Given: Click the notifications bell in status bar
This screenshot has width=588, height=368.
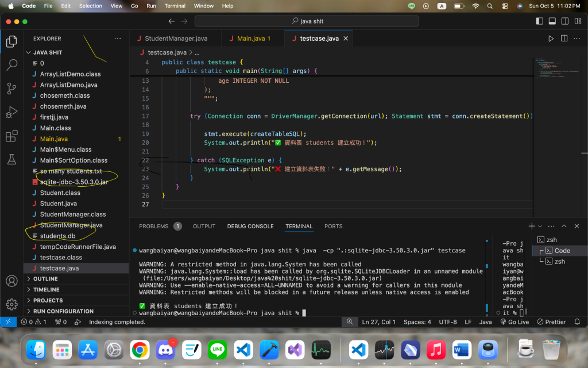Looking at the screenshot, I should click(577, 322).
